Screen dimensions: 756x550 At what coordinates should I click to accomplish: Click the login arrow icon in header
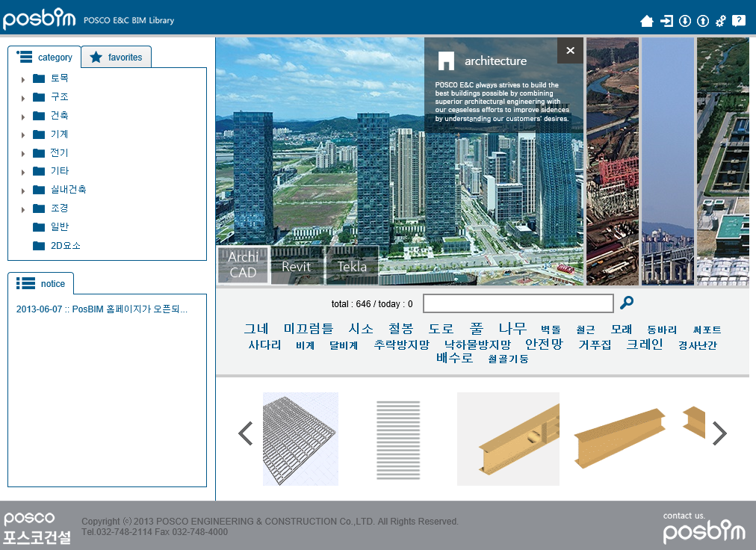pyautogui.click(x=666, y=21)
